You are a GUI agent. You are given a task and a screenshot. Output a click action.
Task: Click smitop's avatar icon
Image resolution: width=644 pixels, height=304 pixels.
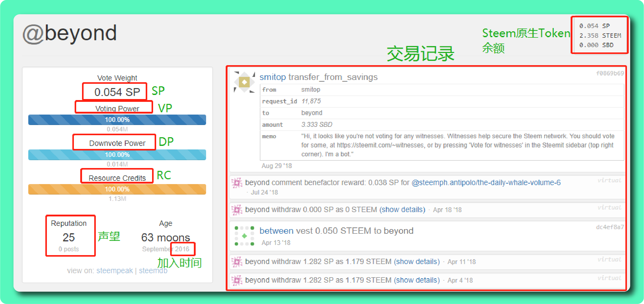tap(244, 82)
